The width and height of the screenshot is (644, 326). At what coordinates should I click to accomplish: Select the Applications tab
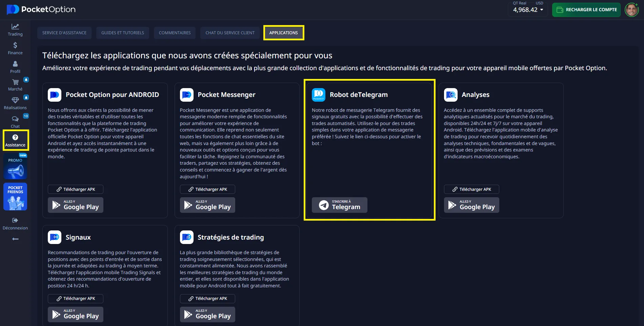[x=284, y=33]
